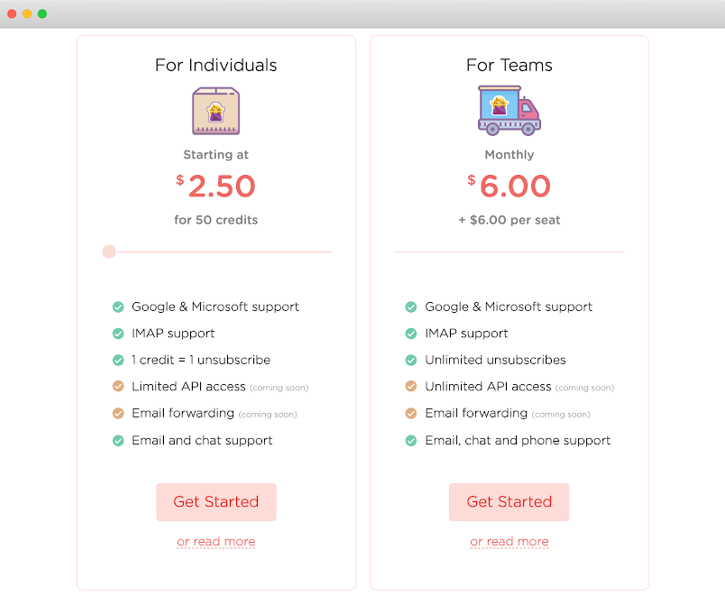This screenshot has height=595, width=725.
Task: Click green checkmark beside 1 credit = 1 unsubscribe
Action: click(x=118, y=360)
